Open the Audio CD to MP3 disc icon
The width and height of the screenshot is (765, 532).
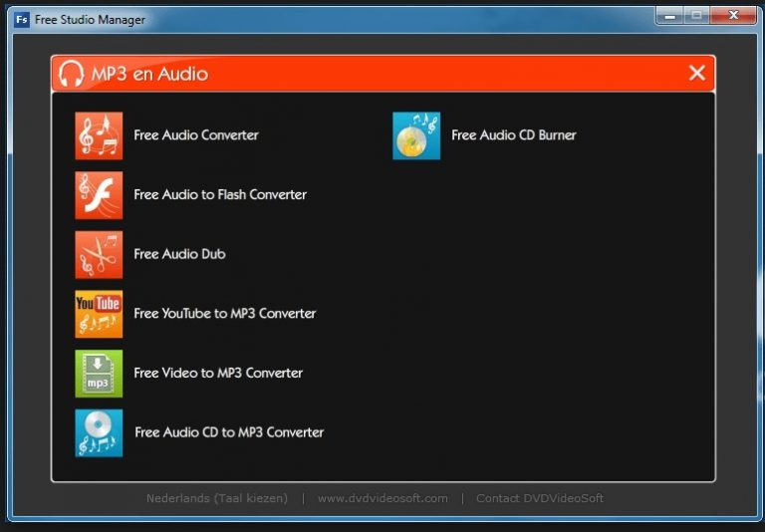coord(99,433)
